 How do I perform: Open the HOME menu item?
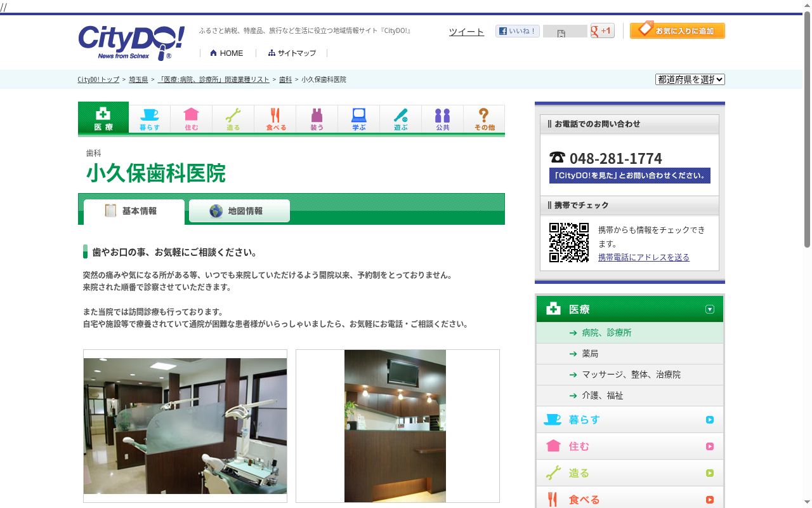(226, 53)
